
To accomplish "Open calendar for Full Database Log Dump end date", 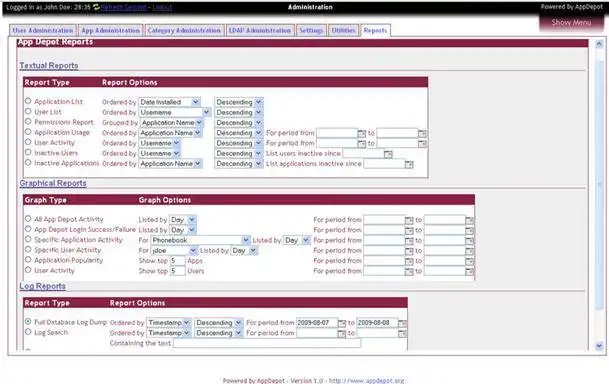I will [402, 323].
